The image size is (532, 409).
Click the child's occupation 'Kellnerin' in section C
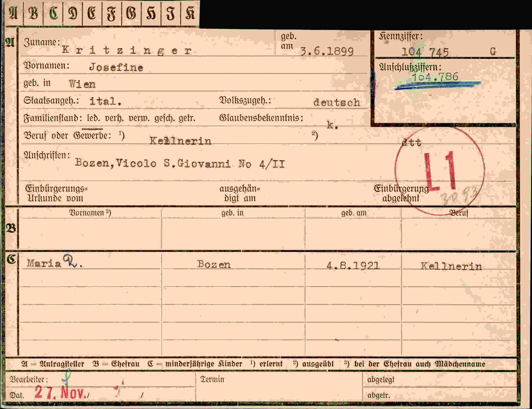point(451,266)
